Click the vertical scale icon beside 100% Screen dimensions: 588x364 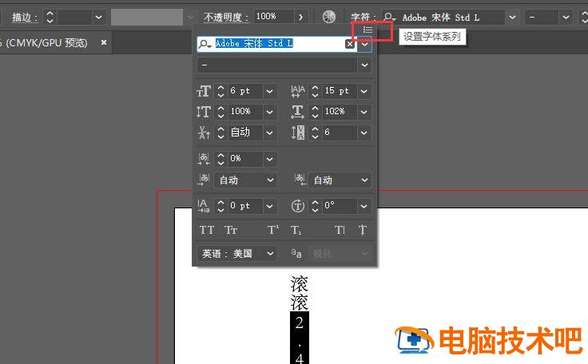click(x=204, y=112)
